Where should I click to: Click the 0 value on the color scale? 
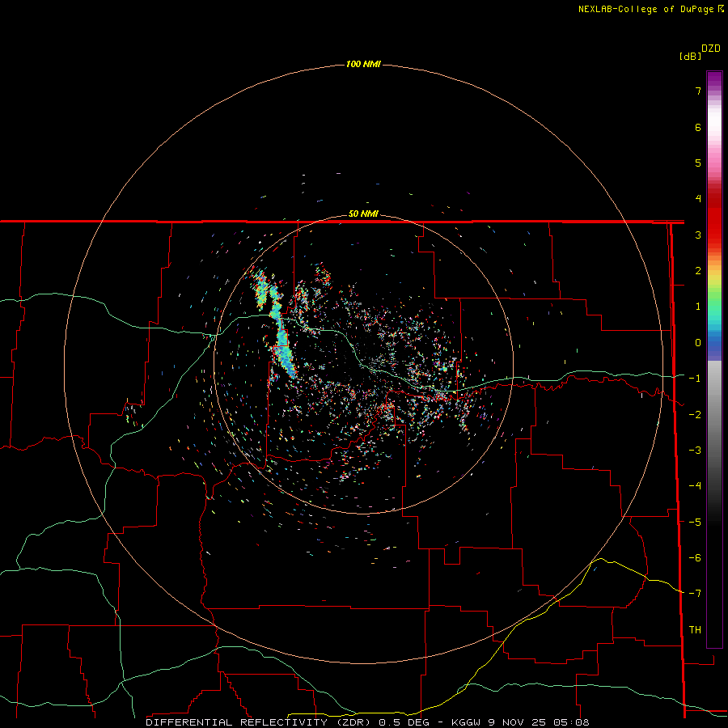698,343
